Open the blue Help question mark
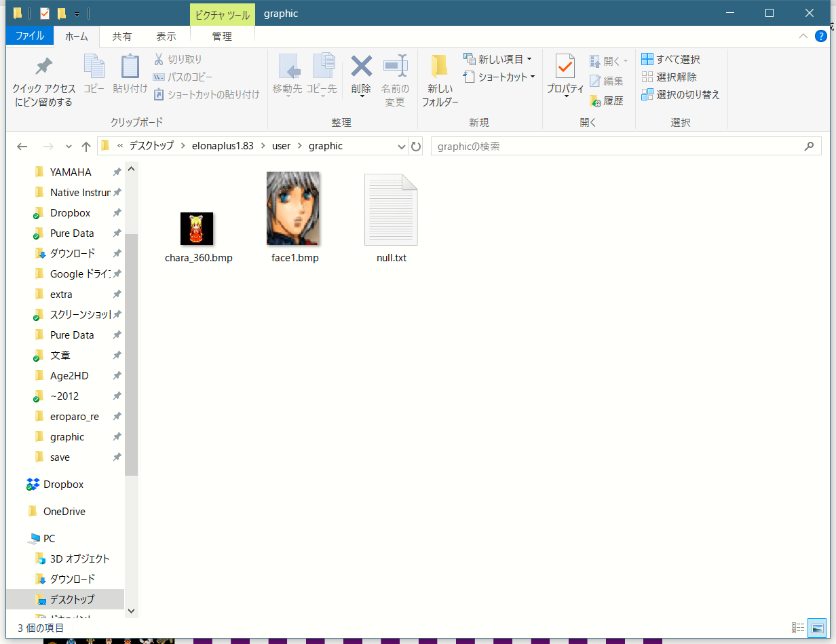Image resolution: width=836 pixels, height=644 pixels. pyautogui.click(x=820, y=36)
